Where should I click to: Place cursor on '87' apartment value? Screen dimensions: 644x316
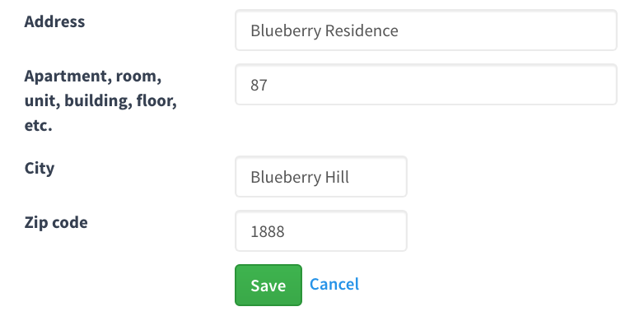(259, 86)
